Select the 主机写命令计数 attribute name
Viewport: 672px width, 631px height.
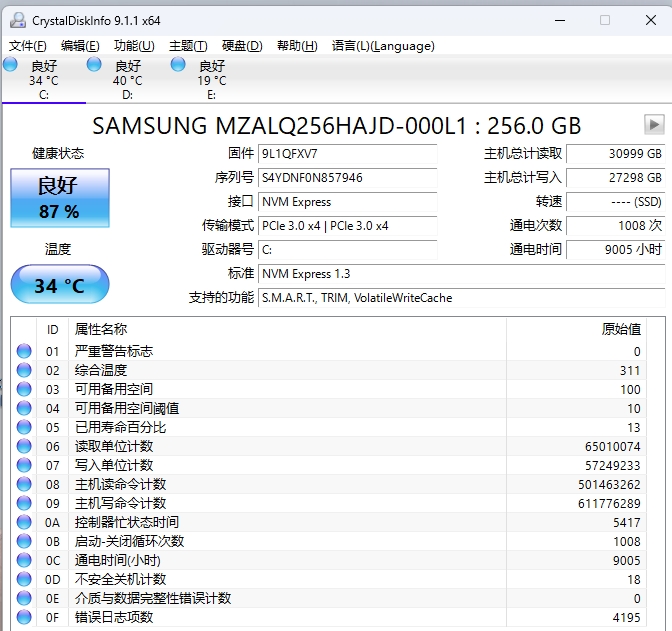pos(120,503)
